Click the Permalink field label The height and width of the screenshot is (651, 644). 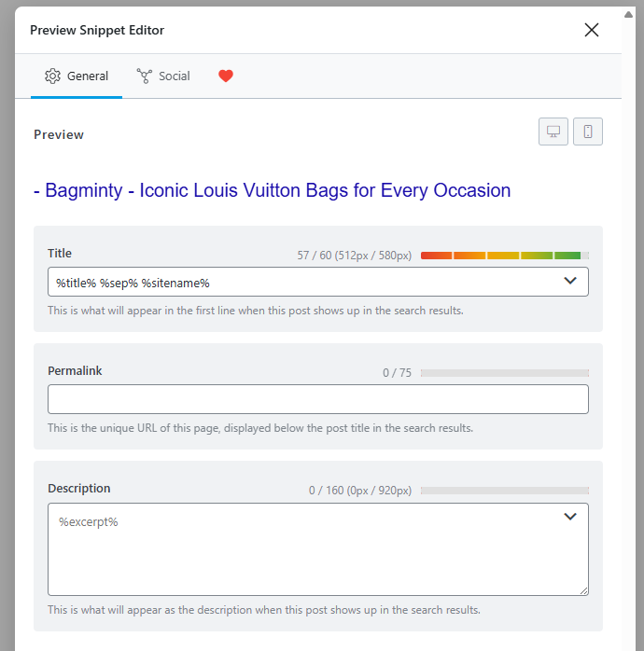pos(75,370)
